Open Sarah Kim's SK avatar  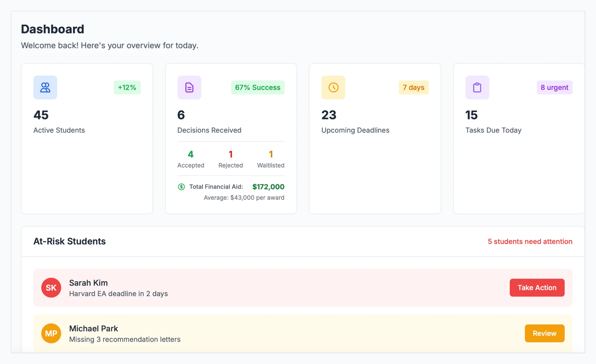(51, 288)
